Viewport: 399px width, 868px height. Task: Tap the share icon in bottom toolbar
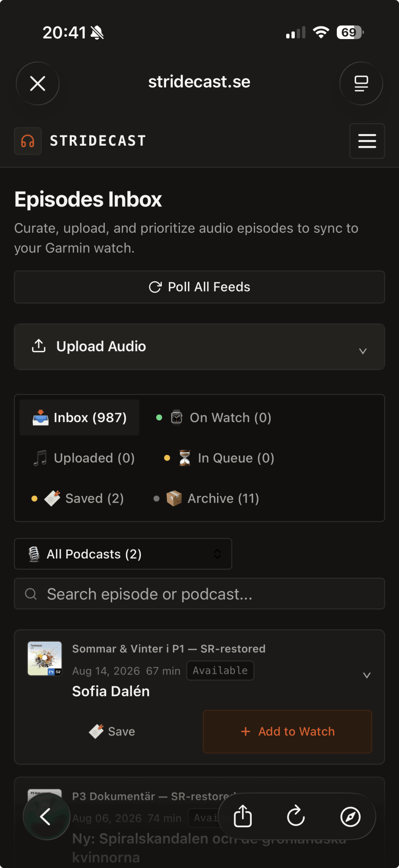click(x=243, y=816)
